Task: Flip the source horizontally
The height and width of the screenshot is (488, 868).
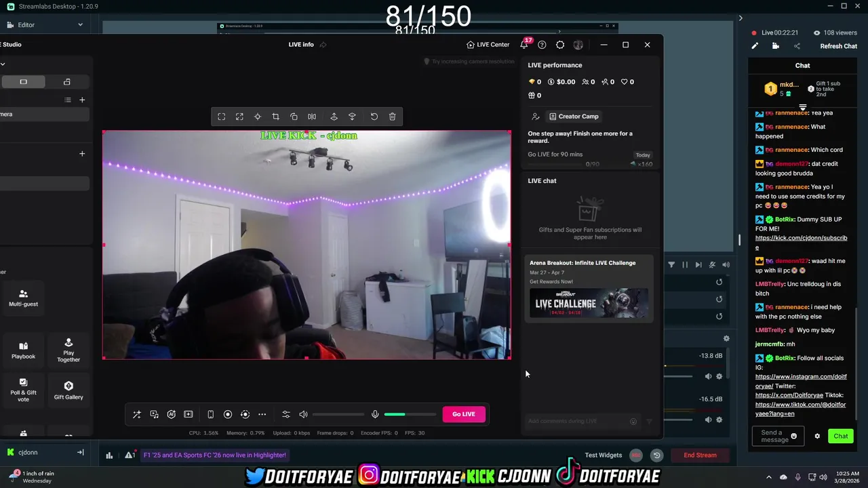Action: (312, 117)
